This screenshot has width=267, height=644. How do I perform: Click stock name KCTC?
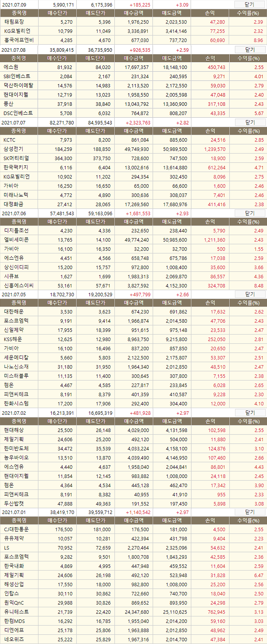pyautogui.click(x=10, y=140)
